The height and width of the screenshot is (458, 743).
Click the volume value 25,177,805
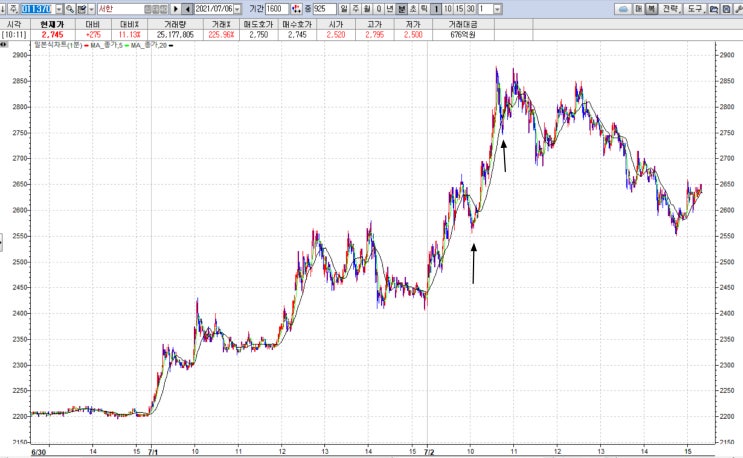click(x=175, y=35)
